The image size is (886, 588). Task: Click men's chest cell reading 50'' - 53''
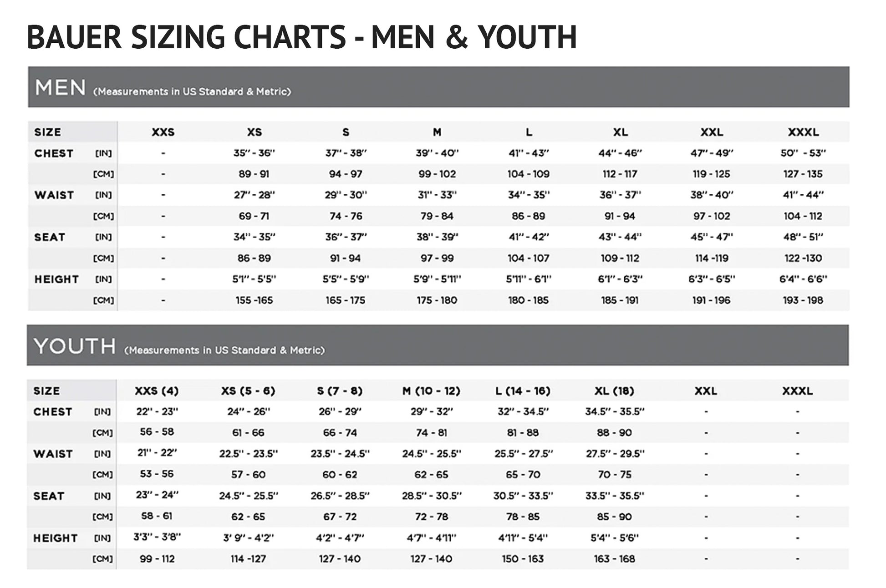[803, 153]
